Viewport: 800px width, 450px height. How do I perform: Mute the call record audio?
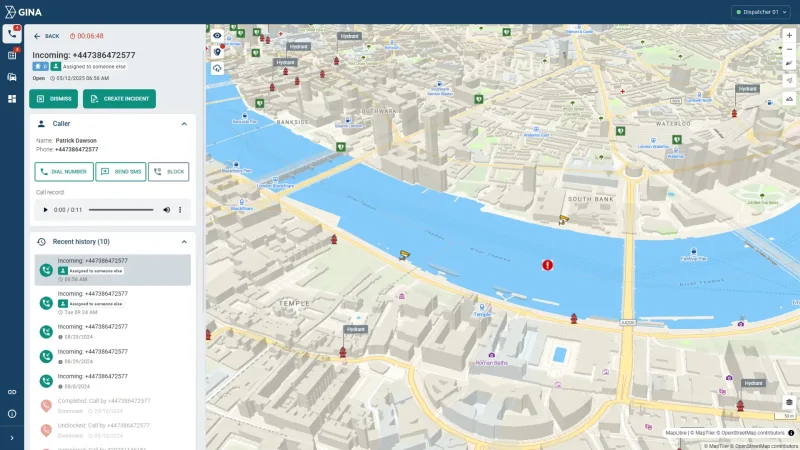(x=165, y=210)
